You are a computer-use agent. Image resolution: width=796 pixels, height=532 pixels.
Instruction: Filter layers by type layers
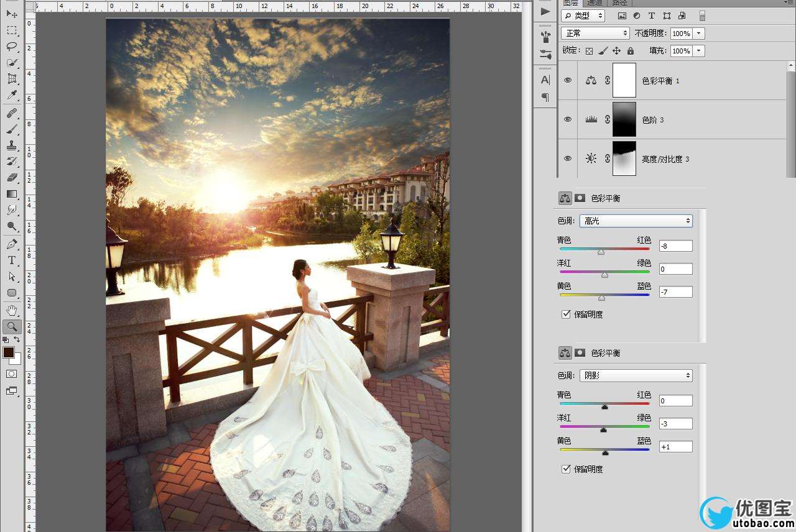coord(652,16)
